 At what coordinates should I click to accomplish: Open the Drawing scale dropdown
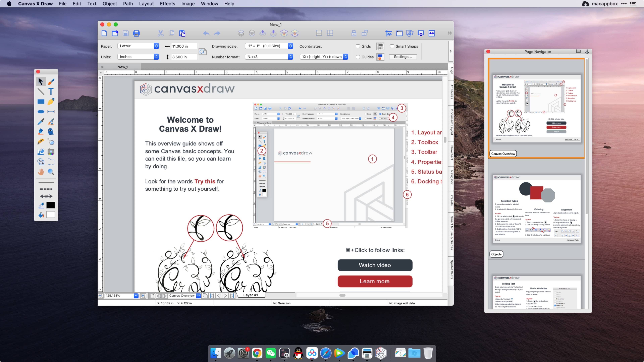[x=269, y=46]
